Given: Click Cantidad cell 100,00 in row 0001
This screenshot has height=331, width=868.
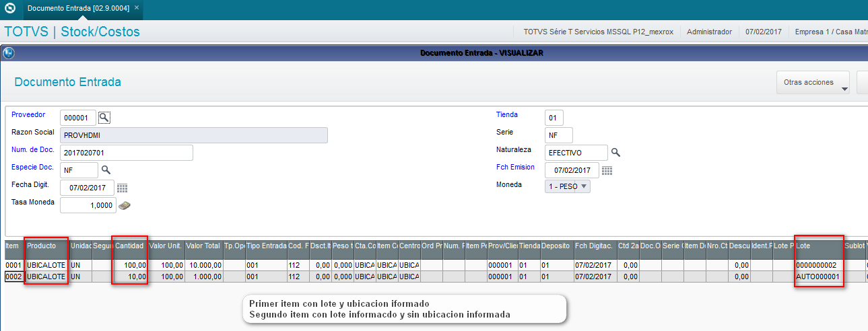Looking at the screenshot, I should (130, 266).
